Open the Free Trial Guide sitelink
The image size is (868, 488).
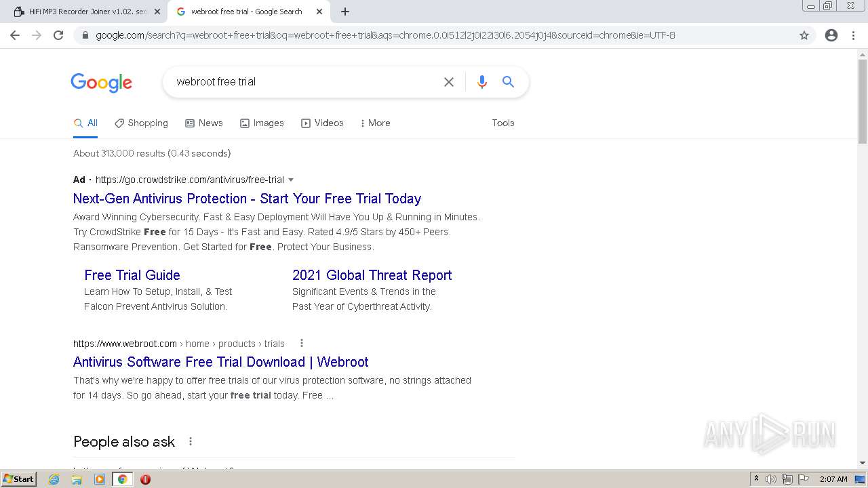point(132,275)
